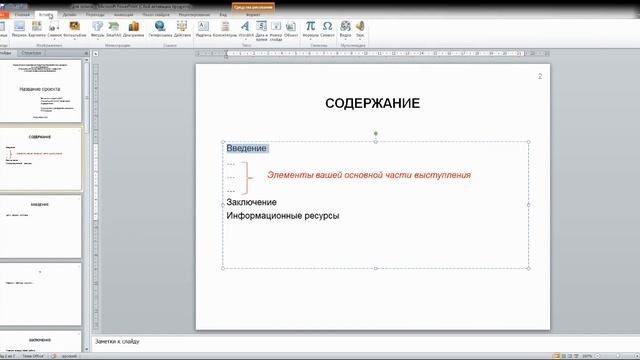Select the СОДЕРЖАНИЕ slide thumbnail
Screen dimensions: 640x360
point(40,159)
